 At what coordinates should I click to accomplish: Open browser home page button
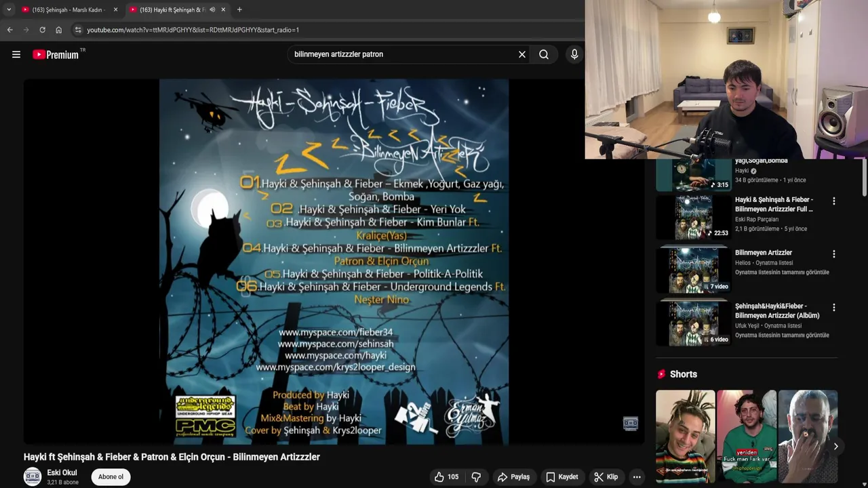coord(59,30)
